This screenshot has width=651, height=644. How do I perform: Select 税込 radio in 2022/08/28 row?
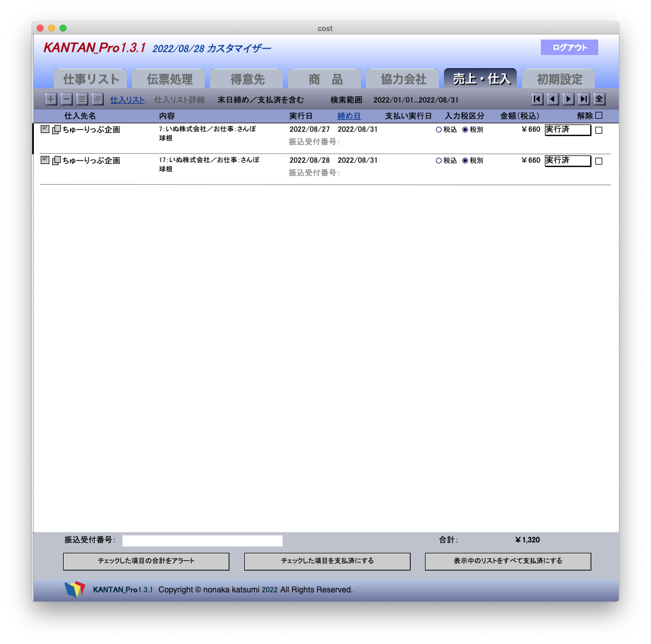[438, 161]
